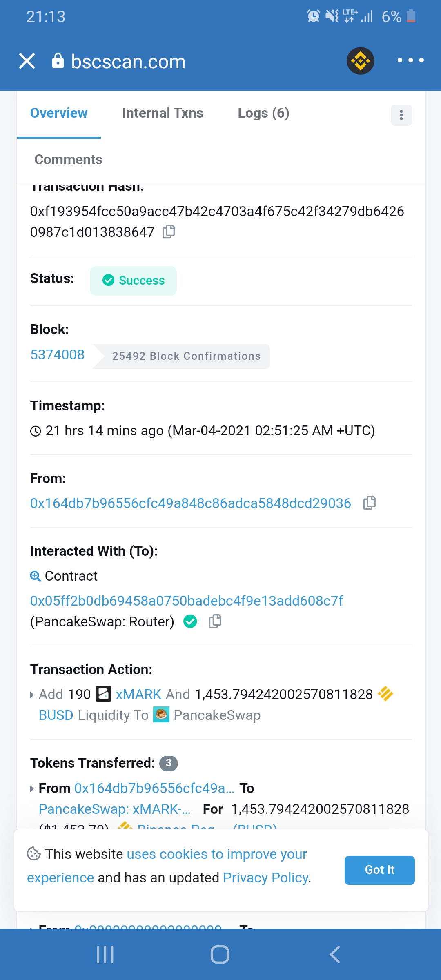Open the Comments tab
This screenshot has width=441, height=980.
pyautogui.click(x=68, y=159)
